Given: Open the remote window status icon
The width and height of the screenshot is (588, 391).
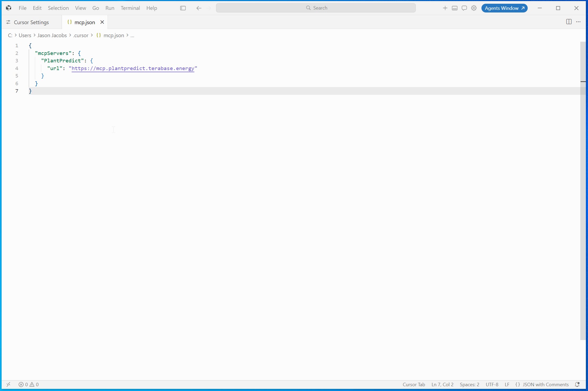Looking at the screenshot, I should 8,384.
